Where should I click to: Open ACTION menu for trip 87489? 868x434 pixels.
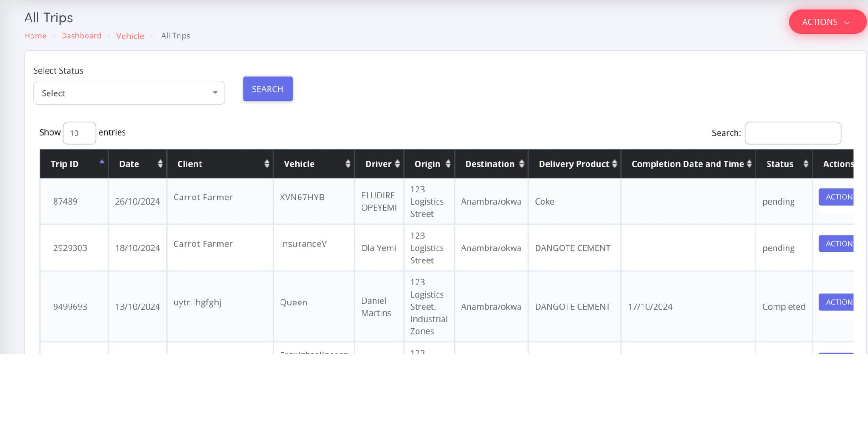click(837, 197)
